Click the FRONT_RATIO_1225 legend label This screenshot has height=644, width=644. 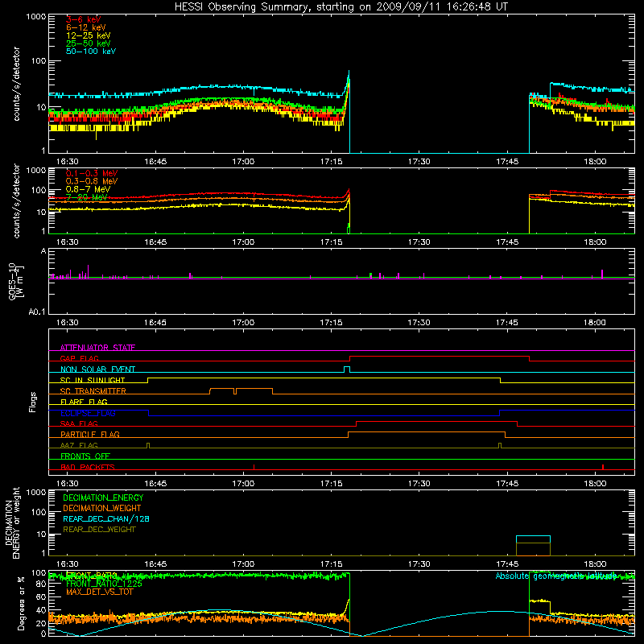104,584
